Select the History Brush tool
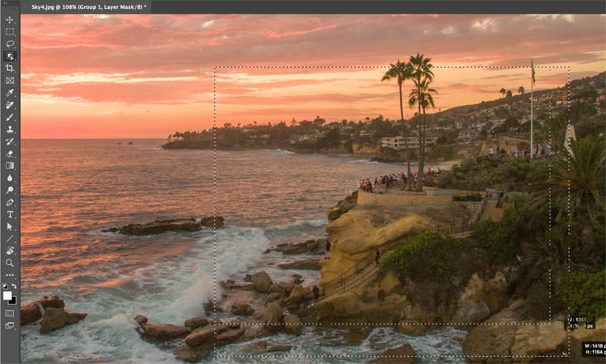 [x=10, y=141]
